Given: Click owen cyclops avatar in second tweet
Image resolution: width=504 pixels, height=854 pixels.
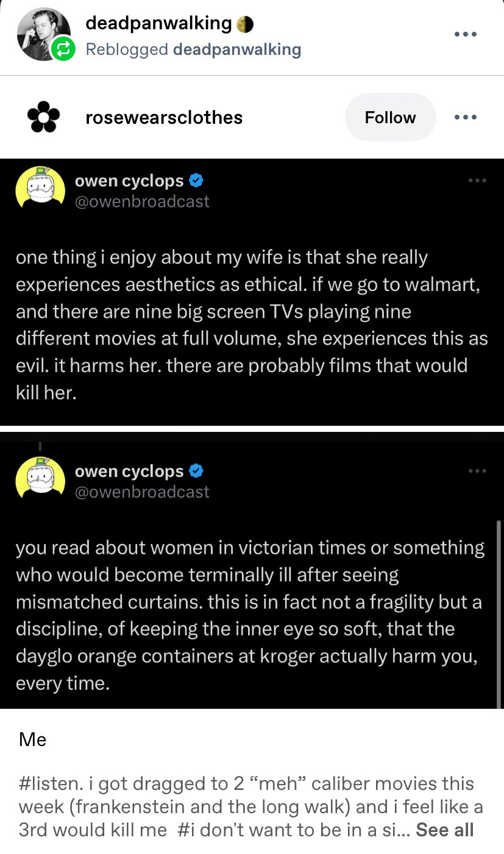Looking at the screenshot, I should click(x=40, y=478).
